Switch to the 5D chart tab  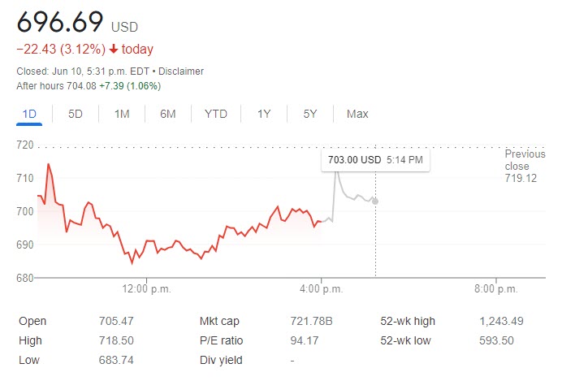(x=76, y=114)
